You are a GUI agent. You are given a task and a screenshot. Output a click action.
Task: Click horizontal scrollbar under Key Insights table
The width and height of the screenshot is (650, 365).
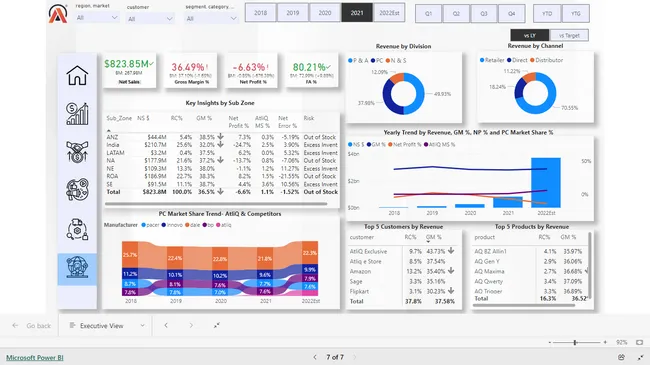[216, 204]
